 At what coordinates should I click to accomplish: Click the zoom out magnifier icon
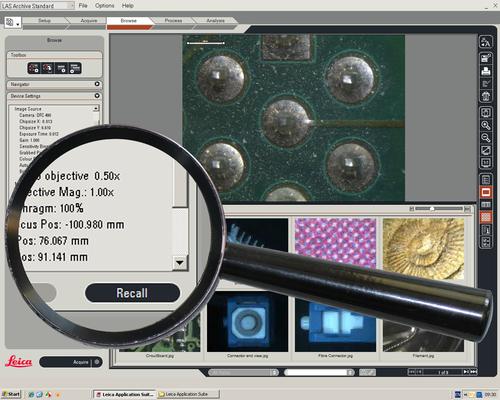click(x=486, y=138)
